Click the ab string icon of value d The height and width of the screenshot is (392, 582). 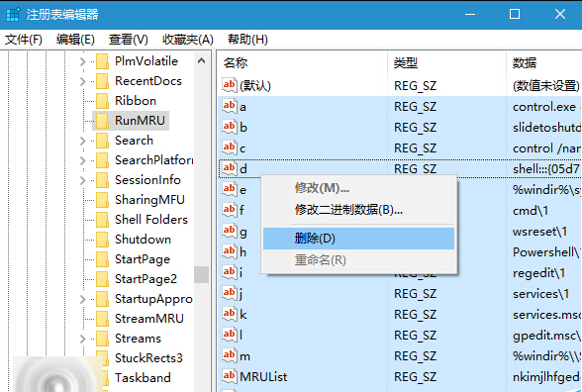230,168
